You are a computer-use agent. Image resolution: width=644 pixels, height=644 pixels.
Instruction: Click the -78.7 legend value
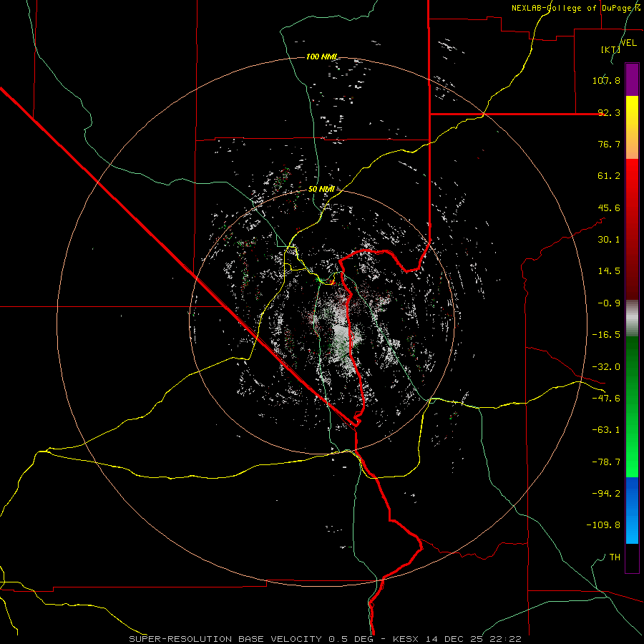tap(606, 462)
